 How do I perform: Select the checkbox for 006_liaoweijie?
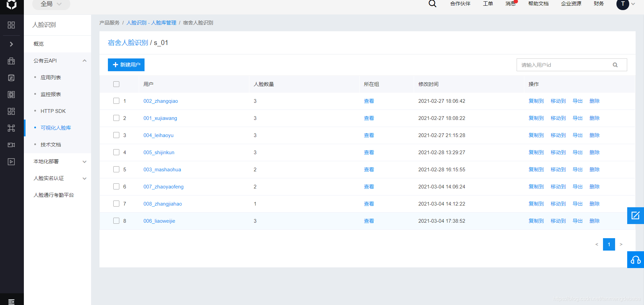click(x=116, y=221)
